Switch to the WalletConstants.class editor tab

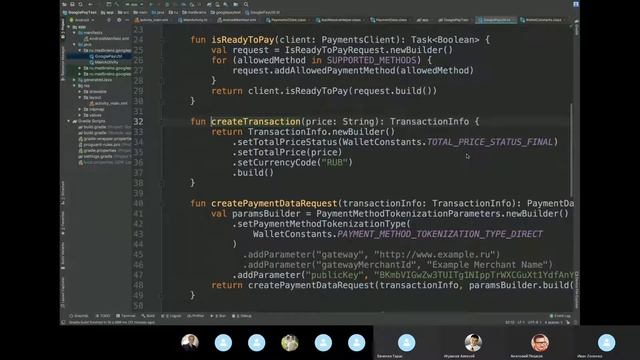pos(540,20)
